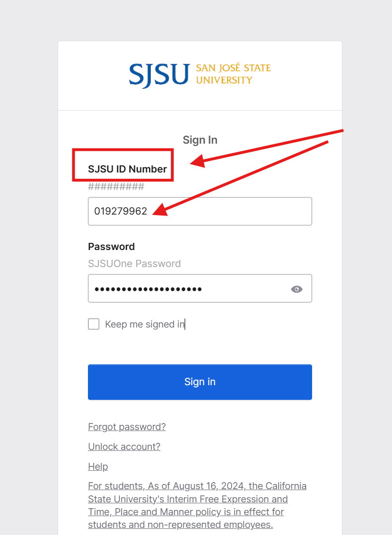
Task: Click the San José State University gold text
Action: coord(234,74)
